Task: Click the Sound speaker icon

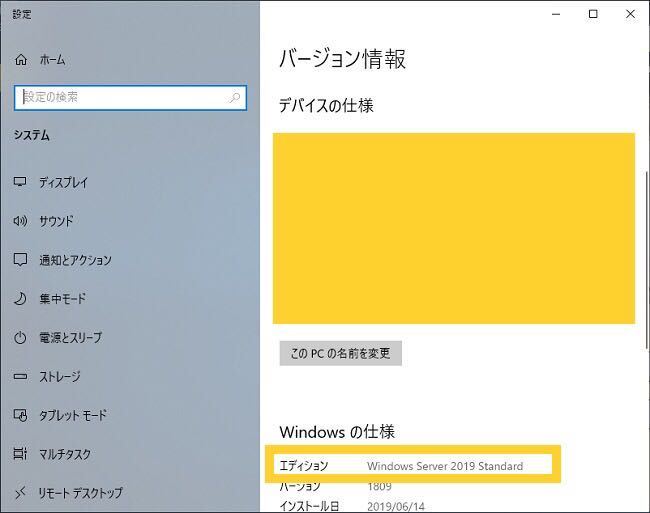Action: pyautogui.click(x=20, y=221)
